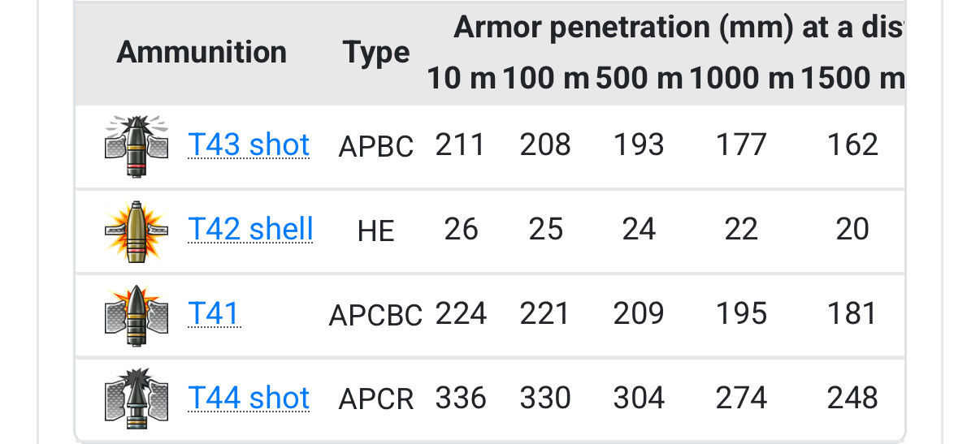Viewport: 980px width, 444px height.
Task: Click the T41 APCBC shell icon
Action: point(137,315)
